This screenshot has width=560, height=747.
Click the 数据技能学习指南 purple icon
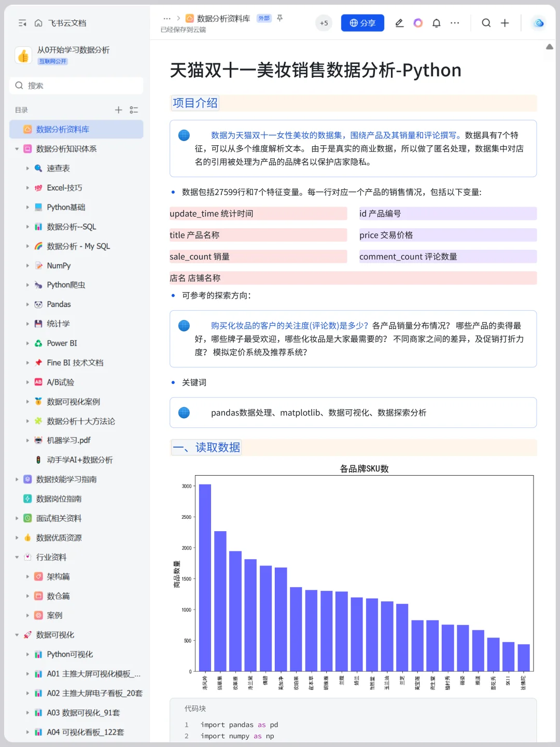click(x=27, y=479)
